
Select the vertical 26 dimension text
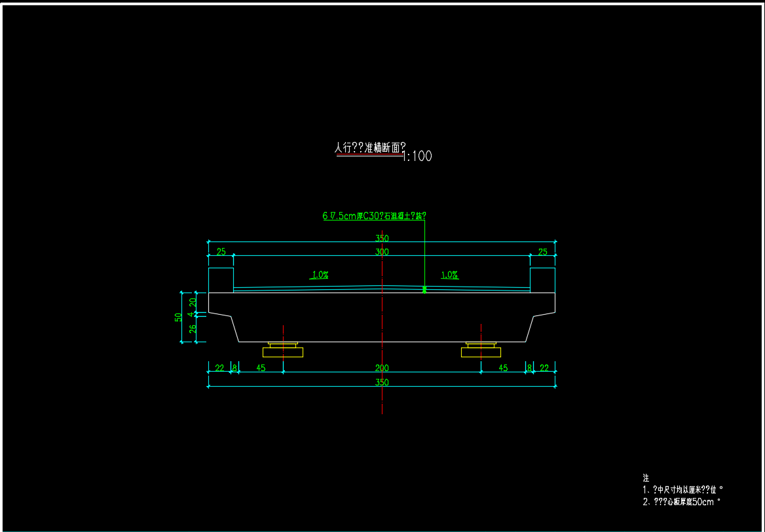click(193, 328)
